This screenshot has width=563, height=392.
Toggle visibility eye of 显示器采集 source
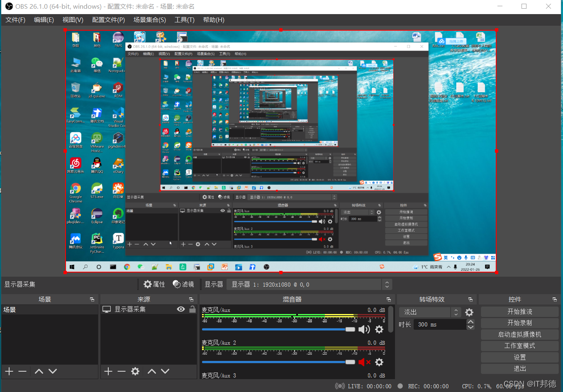point(181,309)
